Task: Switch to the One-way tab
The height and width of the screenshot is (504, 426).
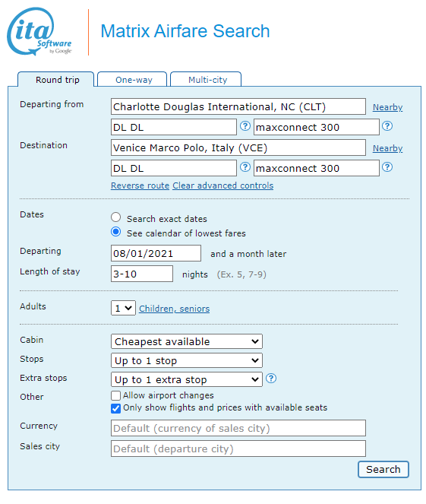Action: (134, 79)
